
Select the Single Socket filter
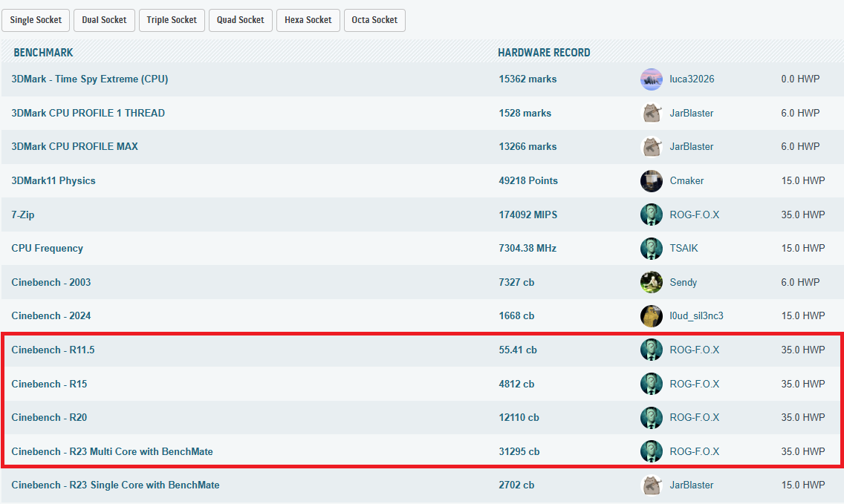36,20
